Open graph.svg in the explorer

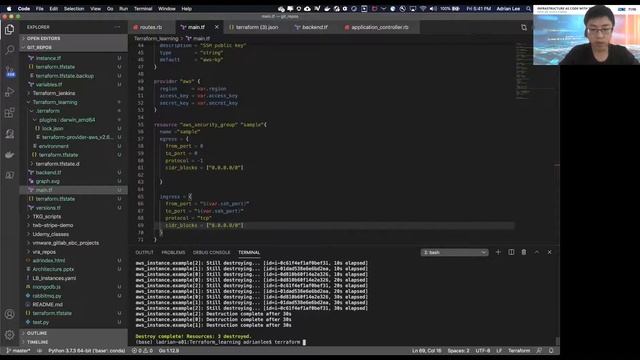73,181
